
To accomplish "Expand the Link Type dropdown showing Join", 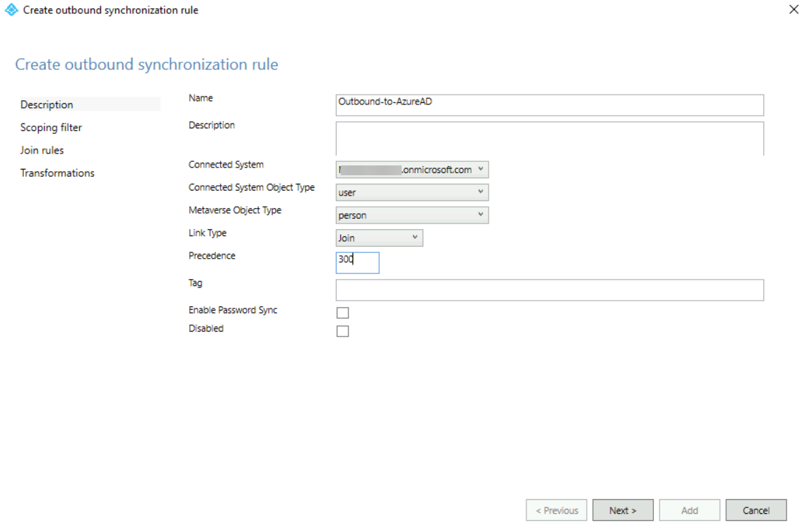I will tap(379, 238).
